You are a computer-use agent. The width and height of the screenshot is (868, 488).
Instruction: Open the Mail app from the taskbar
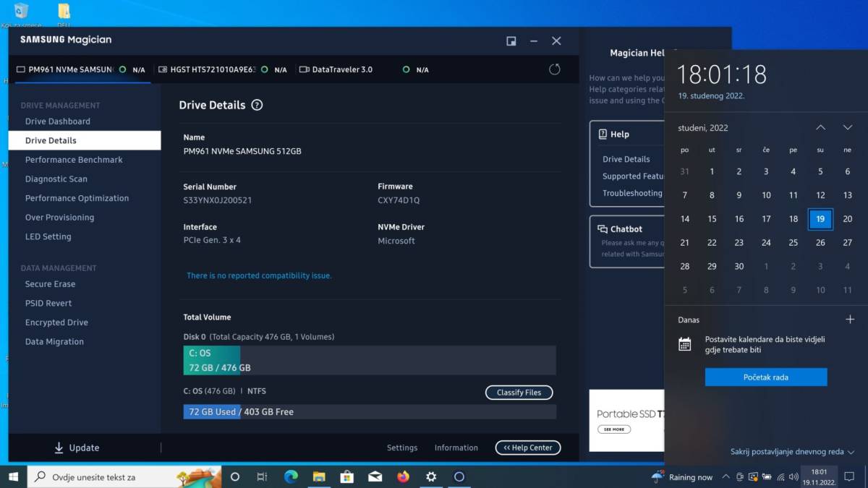pos(375,476)
